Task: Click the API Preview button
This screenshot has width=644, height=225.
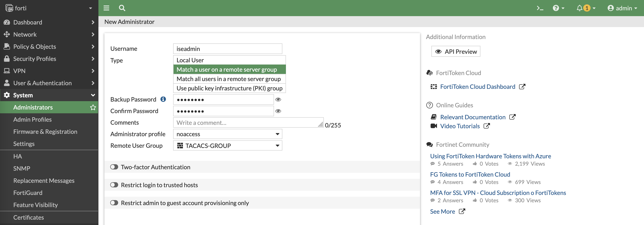Action: (x=456, y=51)
